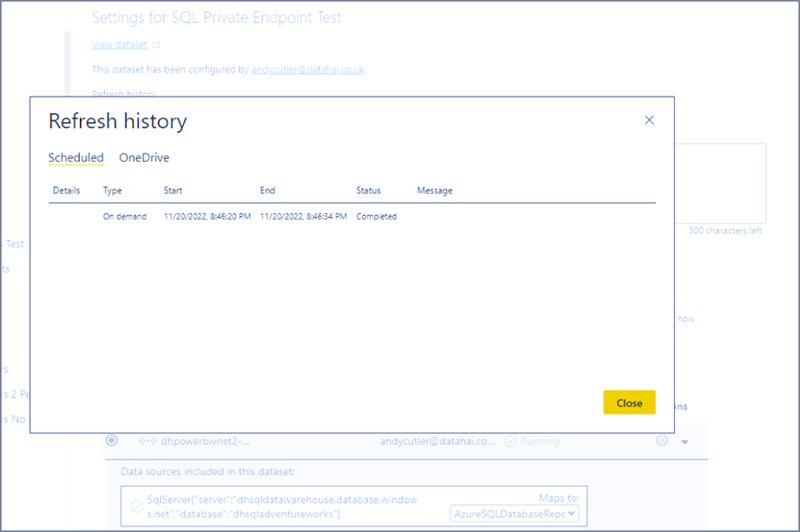Click the Settings for SQL Private Endpoint Test heading
The height and width of the screenshot is (532, 800).
point(216,17)
